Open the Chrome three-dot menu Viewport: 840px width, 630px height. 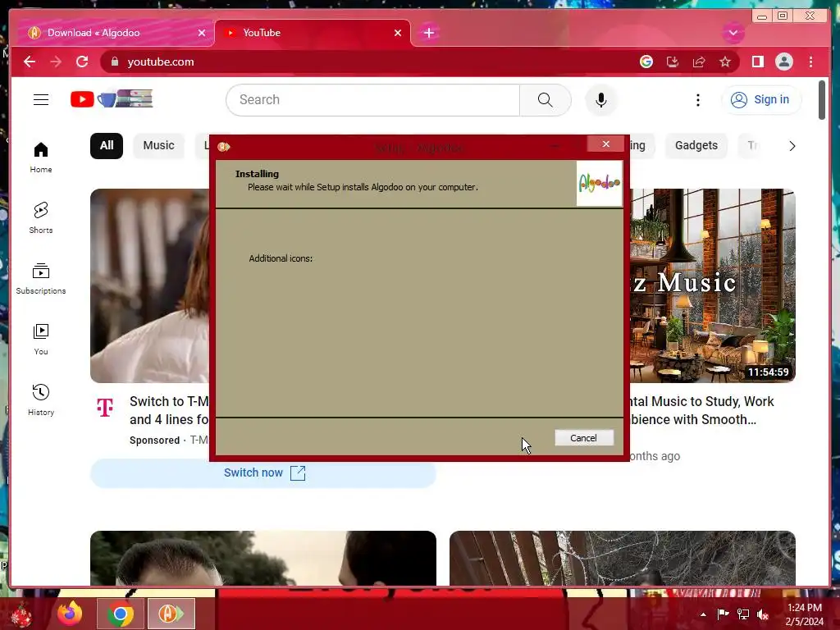click(x=810, y=62)
